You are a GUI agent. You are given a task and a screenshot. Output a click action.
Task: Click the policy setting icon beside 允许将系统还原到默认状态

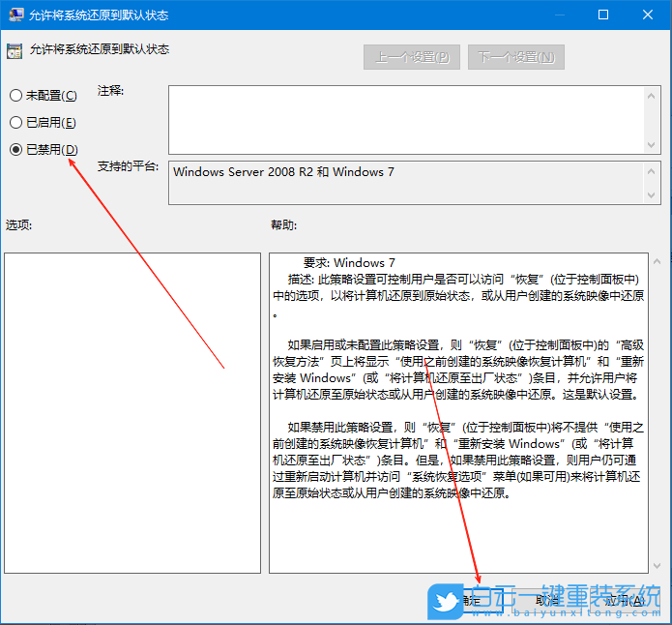click(15, 51)
